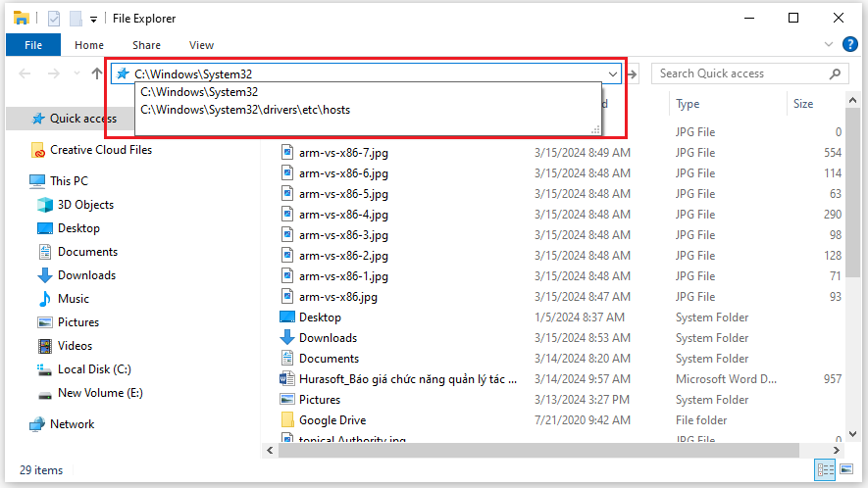Select the arm-vs-x86-2.jpg file
The width and height of the screenshot is (868, 488).
[343, 256]
